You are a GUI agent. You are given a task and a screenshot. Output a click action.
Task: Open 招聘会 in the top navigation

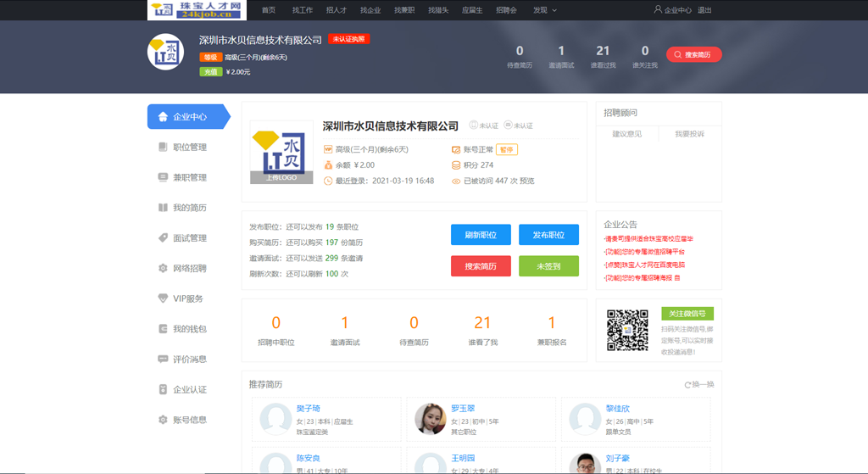click(x=506, y=10)
